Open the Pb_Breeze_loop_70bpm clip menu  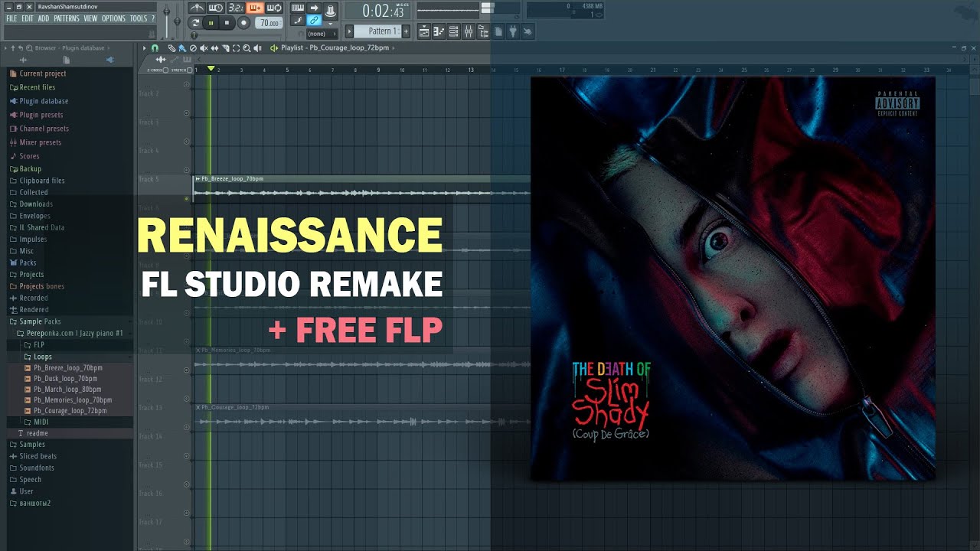[x=198, y=178]
